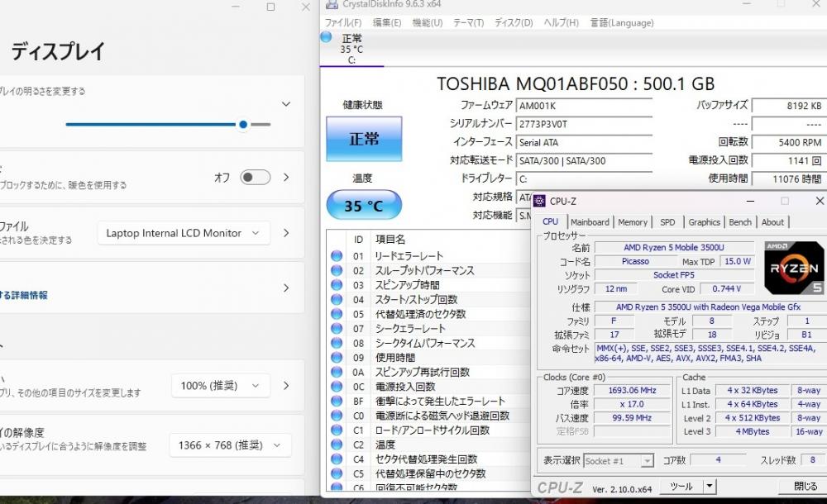Viewport: 827px width, 504px height.
Task: Click status orb for ID 08 シークタイムパフォーマンス
Action: click(337, 343)
